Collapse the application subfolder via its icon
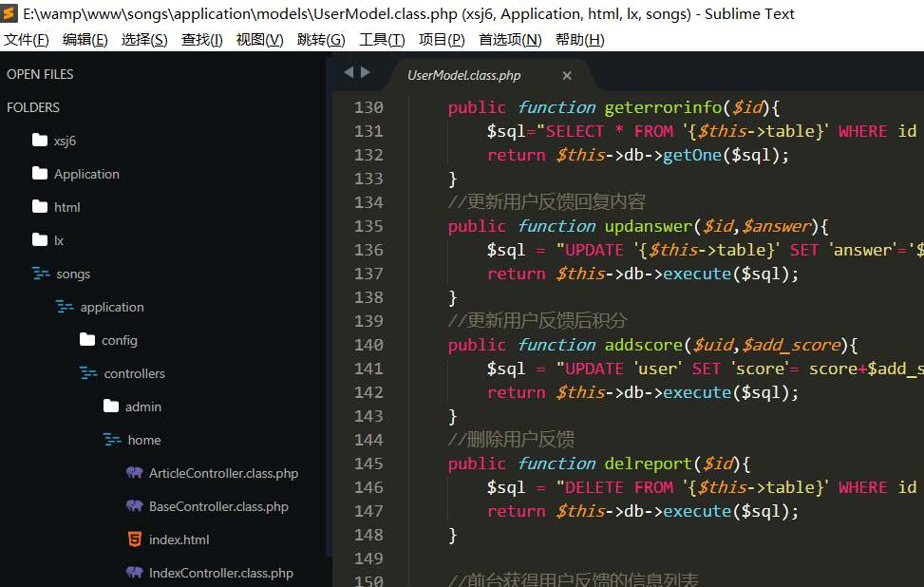Viewport: 924px width, 587px height. pos(65,307)
